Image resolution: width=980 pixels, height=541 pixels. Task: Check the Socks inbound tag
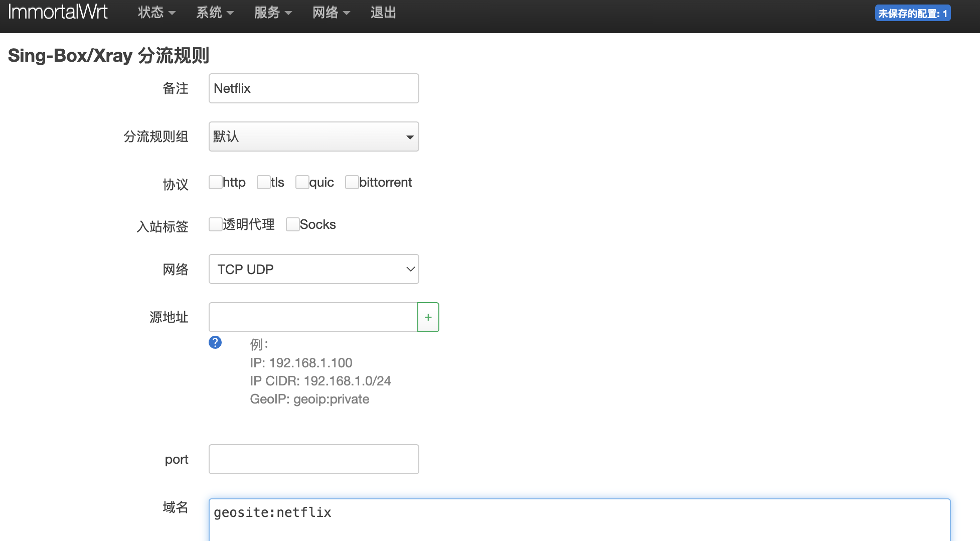click(x=292, y=224)
